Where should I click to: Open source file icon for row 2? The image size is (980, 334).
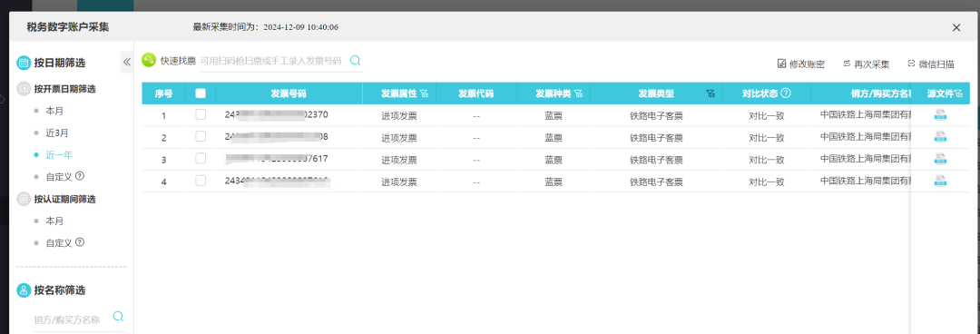[940, 136]
